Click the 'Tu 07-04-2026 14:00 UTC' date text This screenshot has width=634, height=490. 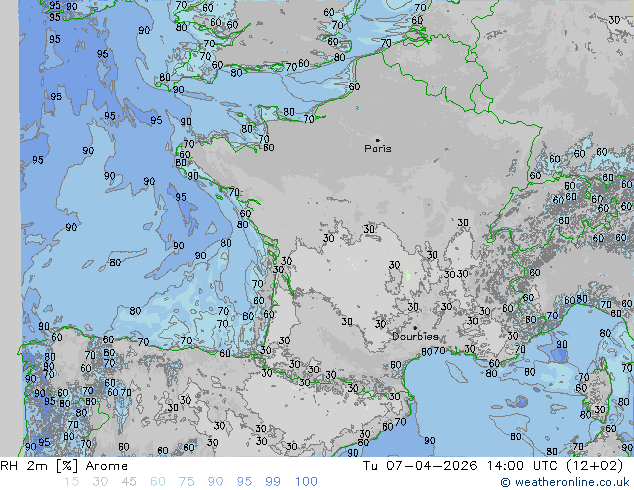point(460,466)
